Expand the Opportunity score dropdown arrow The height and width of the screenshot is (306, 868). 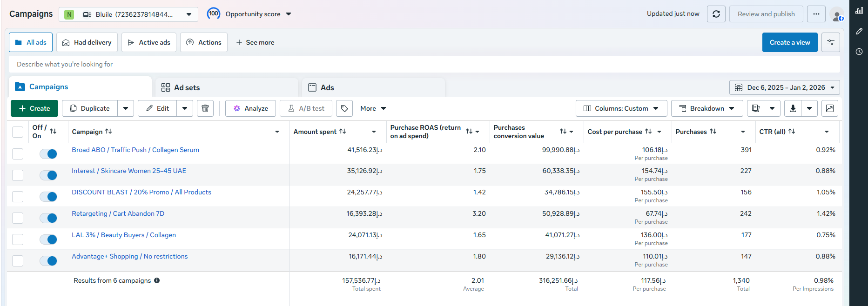pos(289,14)
